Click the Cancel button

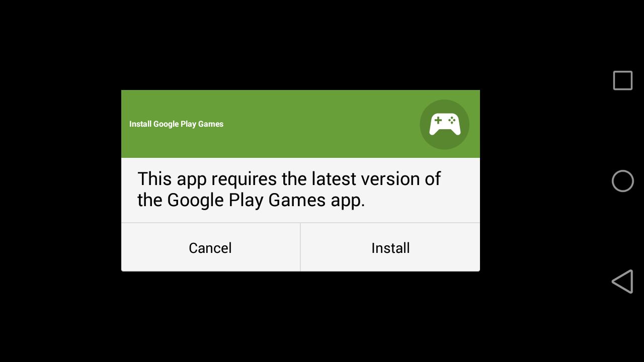(x=210, y=247)
